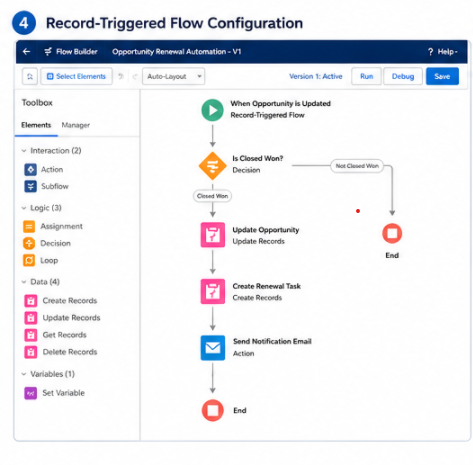The image size is (473, 465).
Task: Open the Create Renewal Task canvas node
Action: click(x=213, y=292)
